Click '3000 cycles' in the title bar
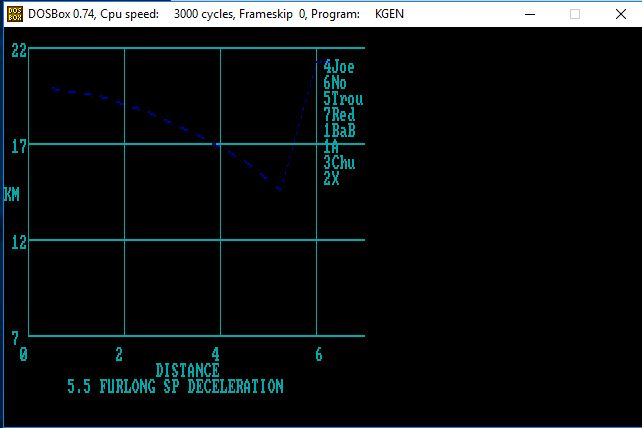642x428 pixels. click(203, 14)
